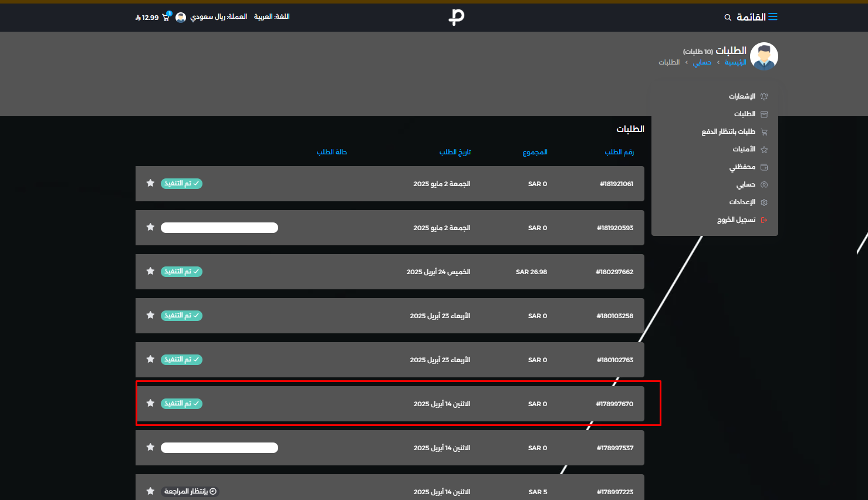
Task: Select الأمنيات in the account sidebar
Action: coord(744,149)
